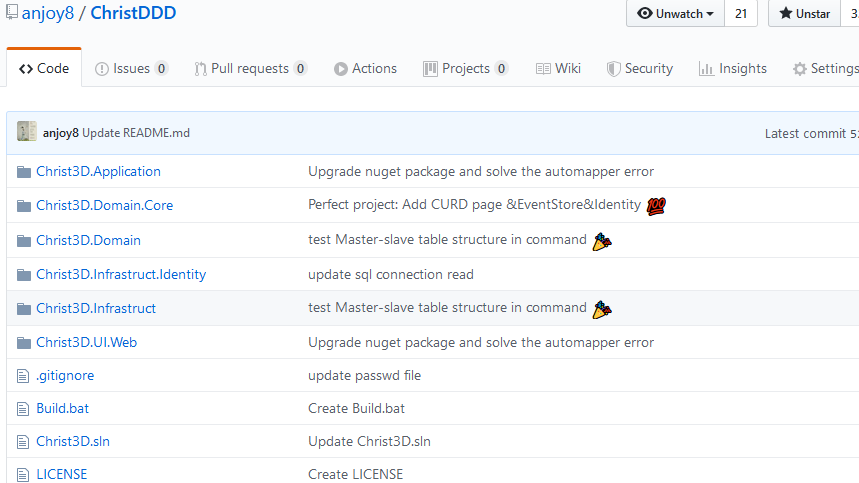Open the Christ3D.sln file link
Viewport: 859px width, 483px height.
click(73, 441)
